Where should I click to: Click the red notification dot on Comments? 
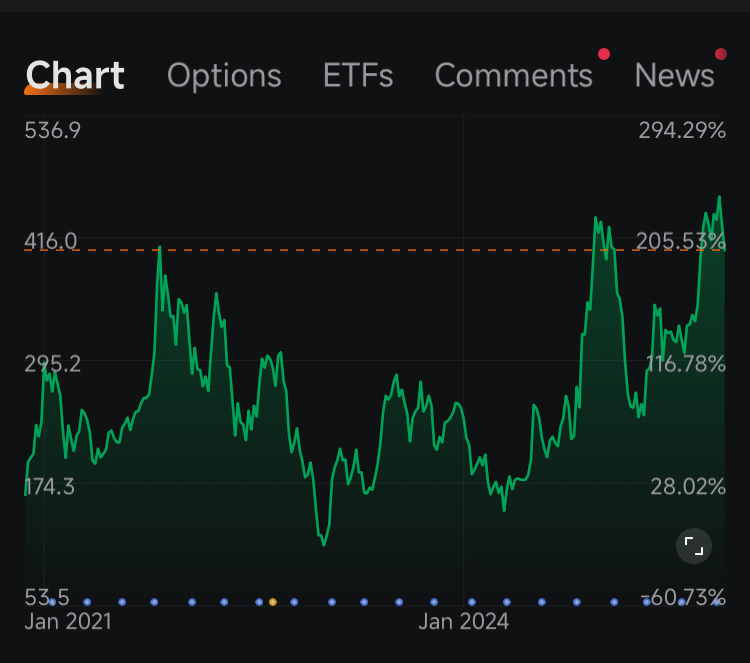coord(604,54)
